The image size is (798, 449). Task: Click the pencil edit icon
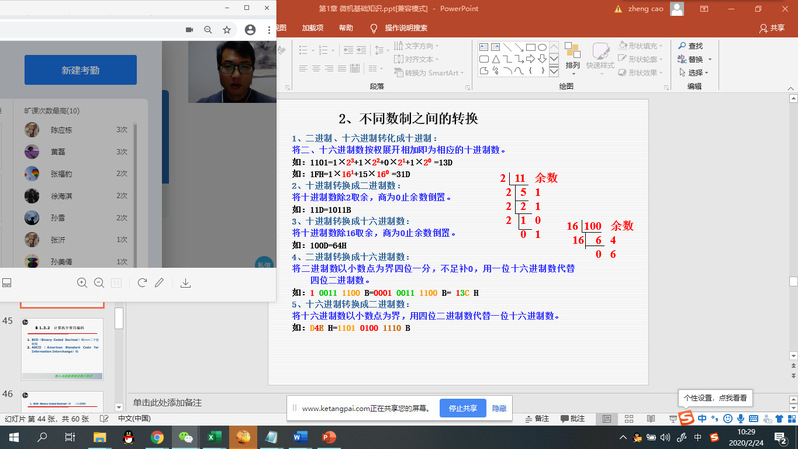tap(159, 283)
